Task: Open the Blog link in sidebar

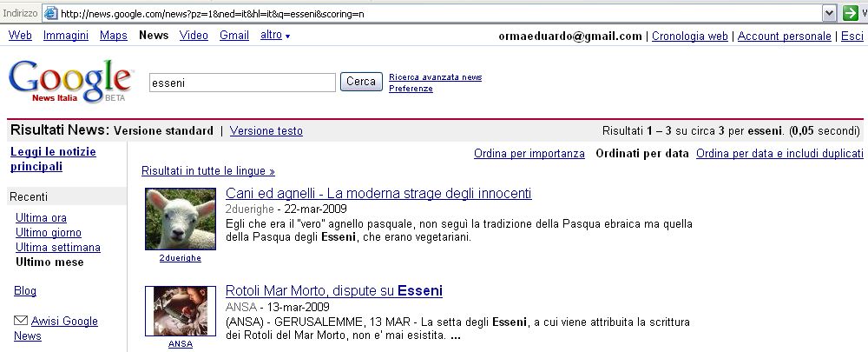Action: [25, 291]
